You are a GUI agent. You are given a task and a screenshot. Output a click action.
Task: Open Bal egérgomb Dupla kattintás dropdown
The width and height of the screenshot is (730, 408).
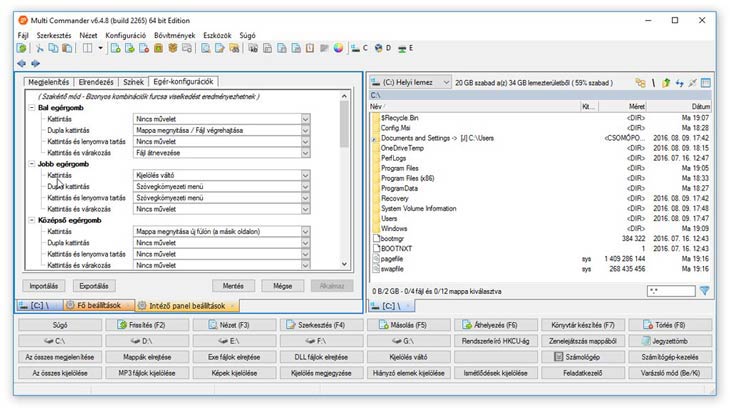[305, 130]
